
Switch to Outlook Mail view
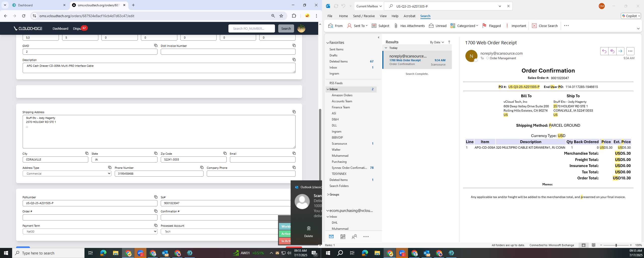(331, 237)
